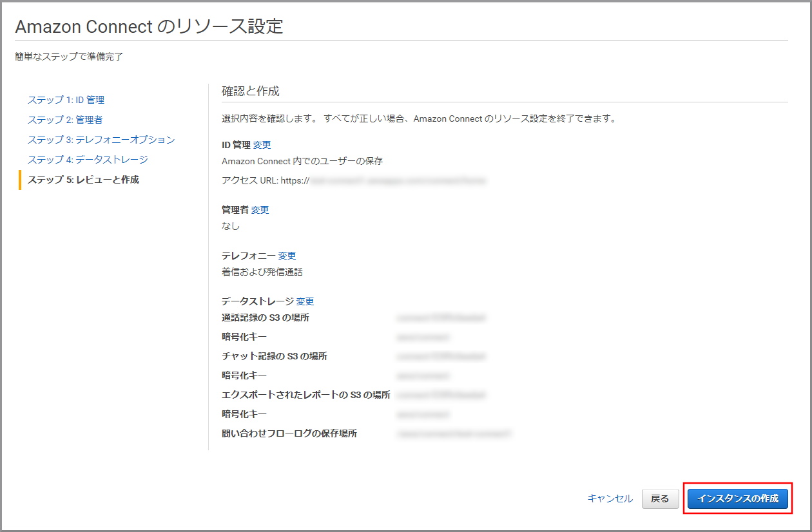Click 変更 link next to 管理者
Image resolution: width=812 pixels, height=532 pixels.
pos(260,210)
